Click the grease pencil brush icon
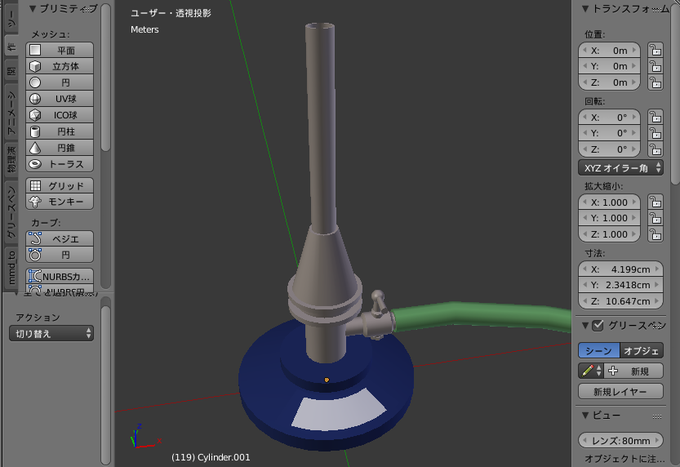This screenshot has width=680, height=467. (588, 371)
